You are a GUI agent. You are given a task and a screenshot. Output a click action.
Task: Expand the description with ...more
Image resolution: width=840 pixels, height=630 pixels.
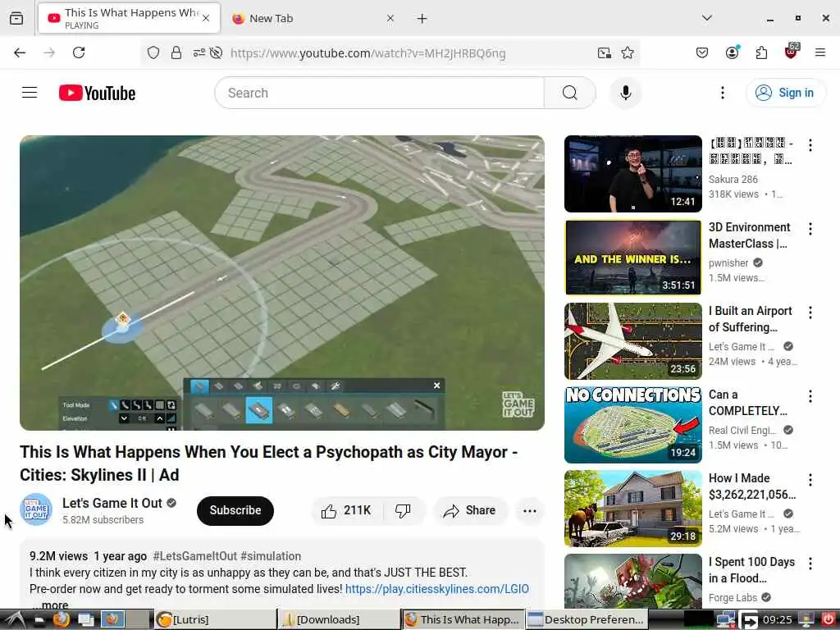[51, 605]
